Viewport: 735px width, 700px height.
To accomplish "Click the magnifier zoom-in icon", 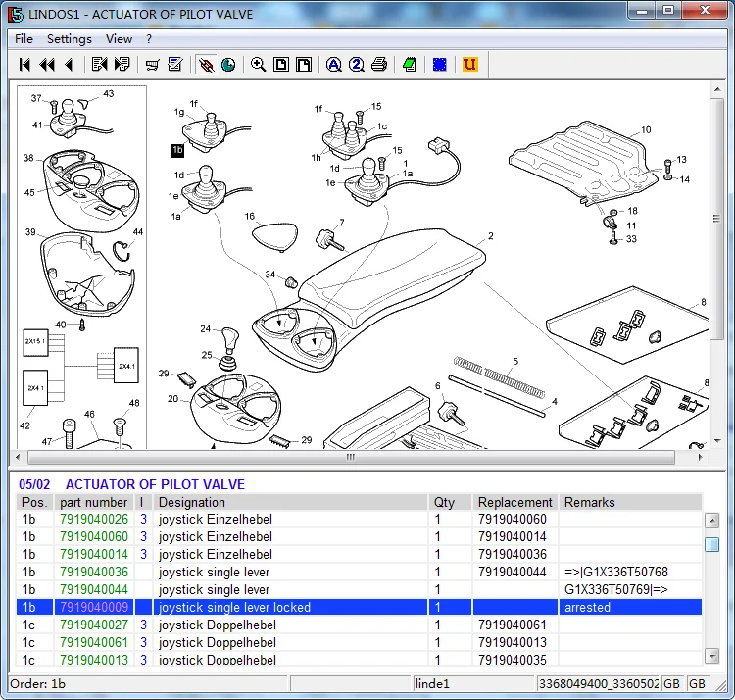I will point(259,65).
